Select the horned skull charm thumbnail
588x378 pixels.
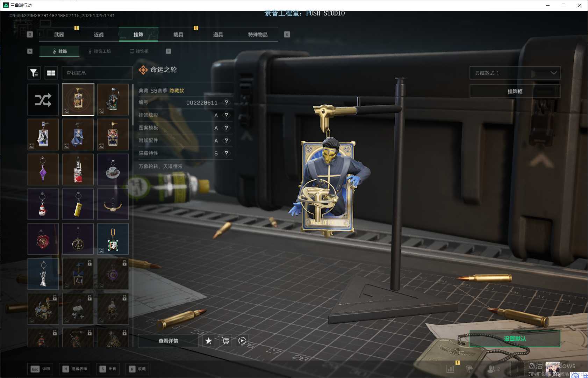[x=113, y=204]
